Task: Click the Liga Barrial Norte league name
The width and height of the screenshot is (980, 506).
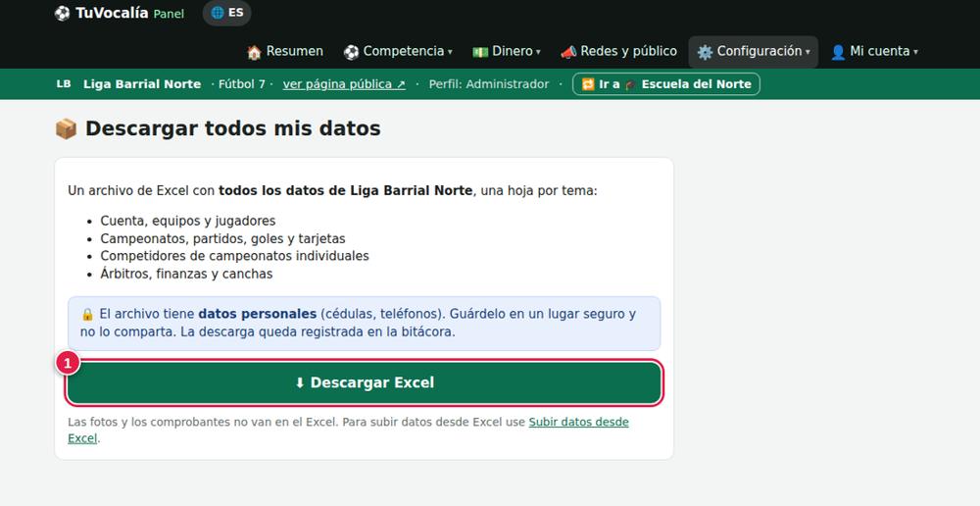Action: (142, 83)
